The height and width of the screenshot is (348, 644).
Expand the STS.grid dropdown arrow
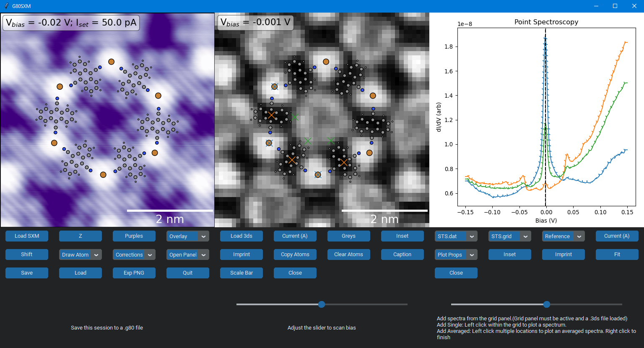(x=525, y=236)
